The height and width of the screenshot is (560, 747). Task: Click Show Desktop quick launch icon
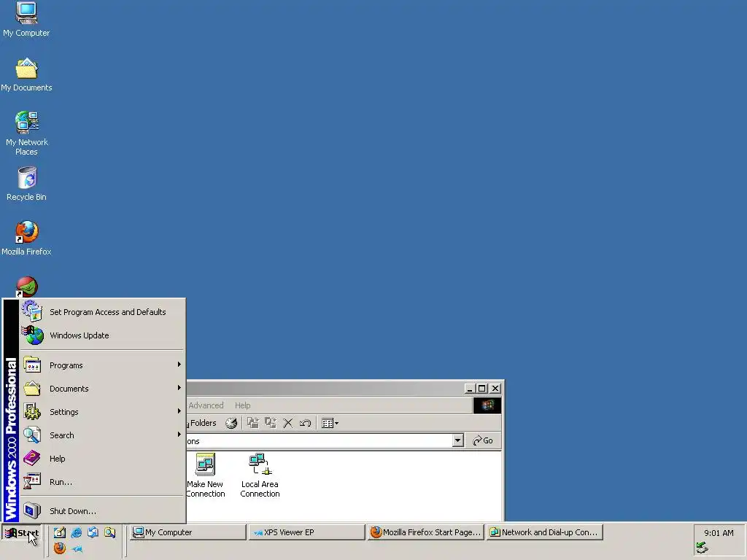[60, 532]
